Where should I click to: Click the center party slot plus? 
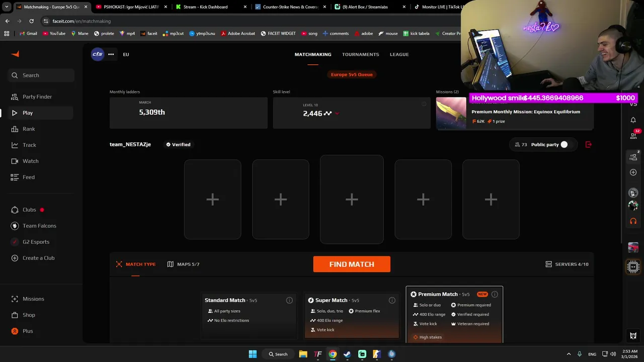click(x=352, y=200)
